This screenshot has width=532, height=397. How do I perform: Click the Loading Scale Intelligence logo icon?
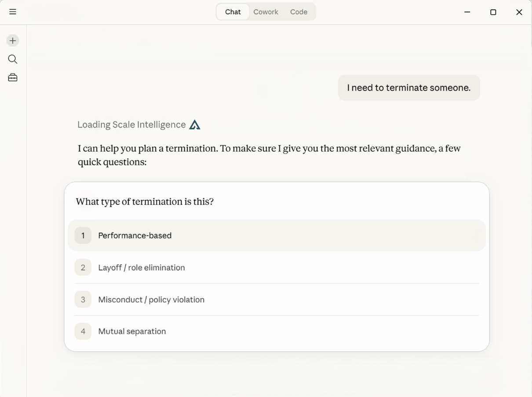point(194,125)
